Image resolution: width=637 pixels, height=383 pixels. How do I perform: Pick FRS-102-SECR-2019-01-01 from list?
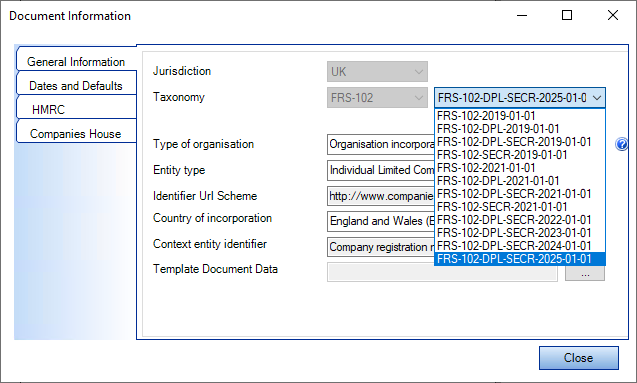pos(520,155)
